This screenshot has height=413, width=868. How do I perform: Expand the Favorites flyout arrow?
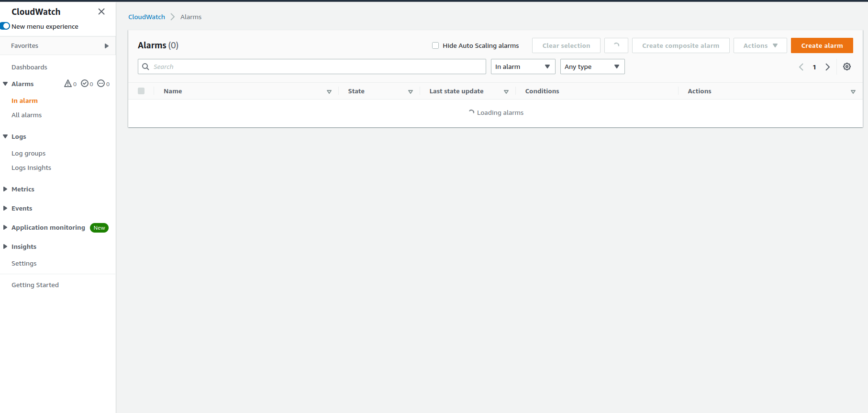(106, 46)
